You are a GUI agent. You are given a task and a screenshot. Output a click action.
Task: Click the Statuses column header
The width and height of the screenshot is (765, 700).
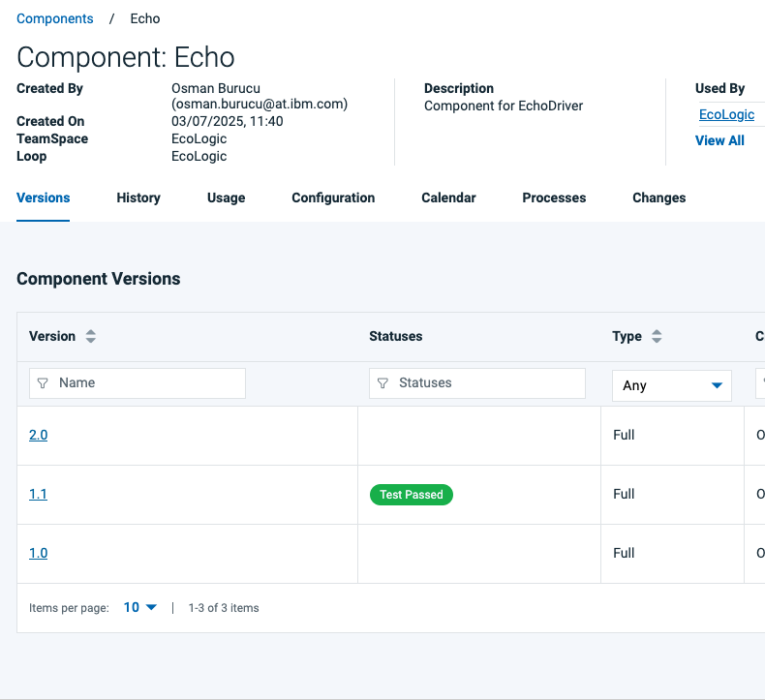pyautogui.click(x=396, y=336)
